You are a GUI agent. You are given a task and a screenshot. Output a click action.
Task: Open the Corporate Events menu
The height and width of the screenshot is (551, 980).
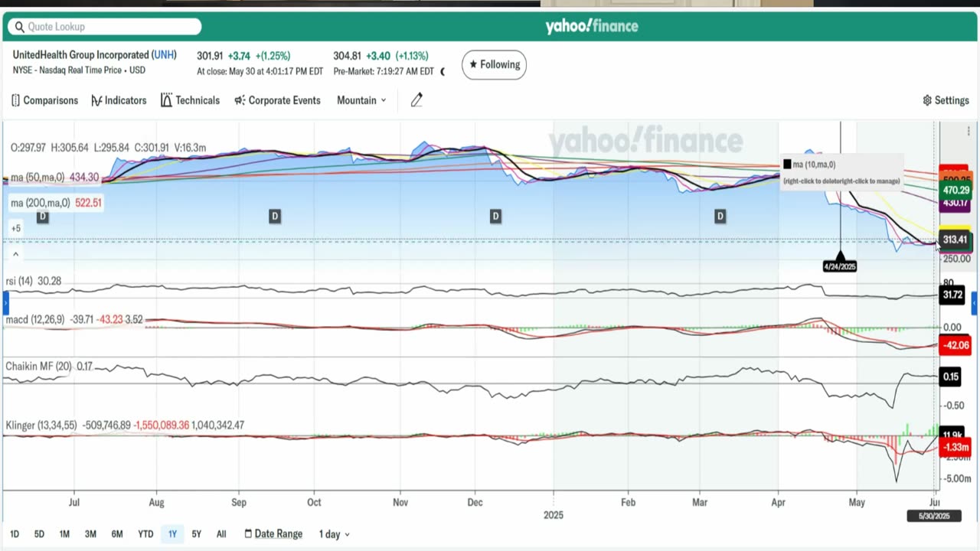pyautogui.click(x=277, y=100)
